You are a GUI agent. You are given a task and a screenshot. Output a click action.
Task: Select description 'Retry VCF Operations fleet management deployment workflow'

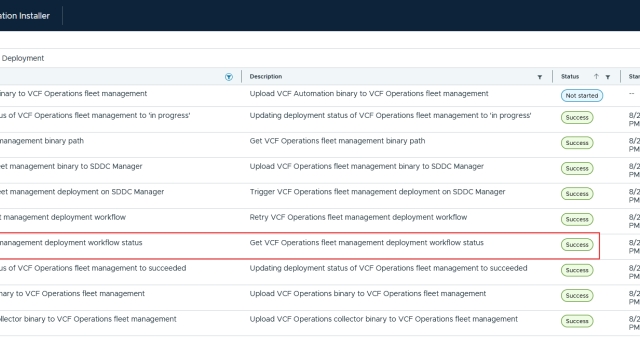point(358,217)
